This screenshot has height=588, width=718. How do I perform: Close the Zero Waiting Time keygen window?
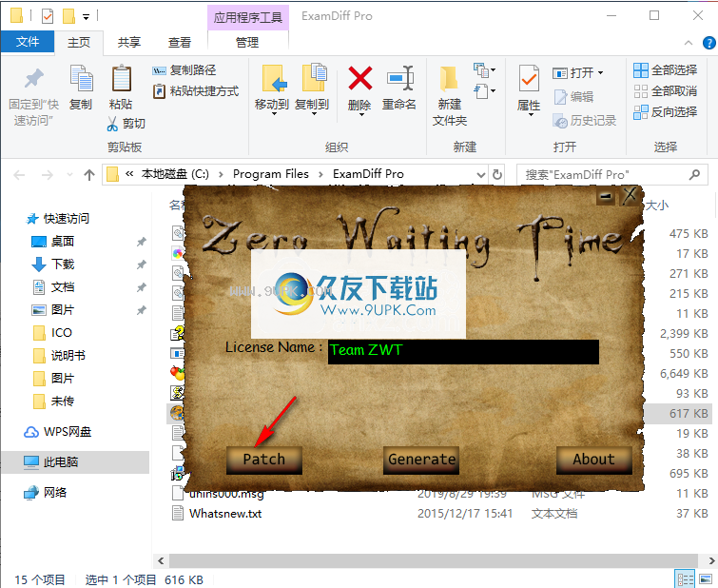pyautogui.click(x=631, y=196)
